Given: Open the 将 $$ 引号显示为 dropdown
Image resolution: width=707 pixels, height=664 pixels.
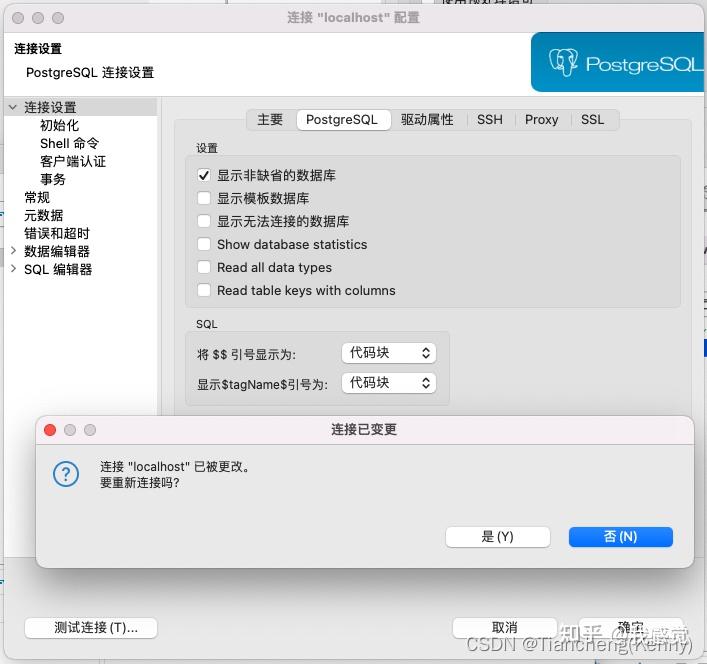Looking at the screenshot, I should (x=389, y=353).
